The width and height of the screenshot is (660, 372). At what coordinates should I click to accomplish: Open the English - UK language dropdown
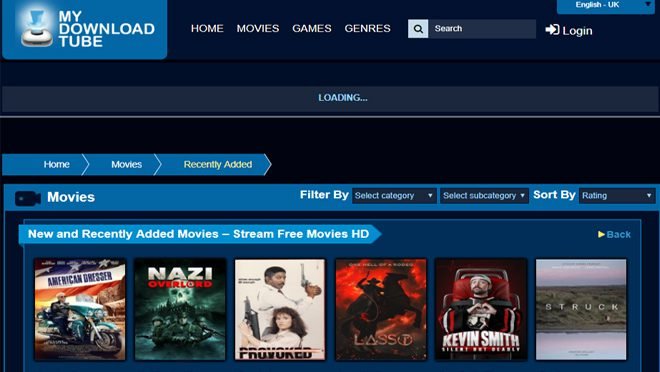(605, 6)
